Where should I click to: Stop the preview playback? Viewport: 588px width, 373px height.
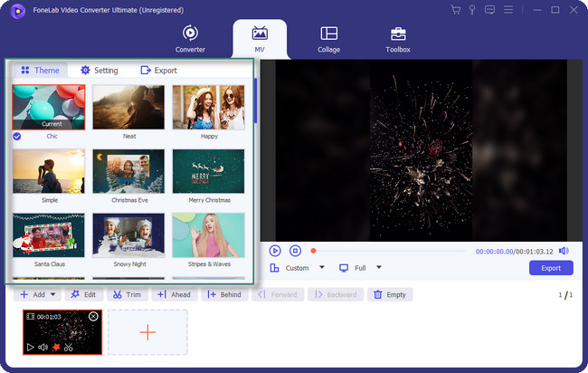295,251
